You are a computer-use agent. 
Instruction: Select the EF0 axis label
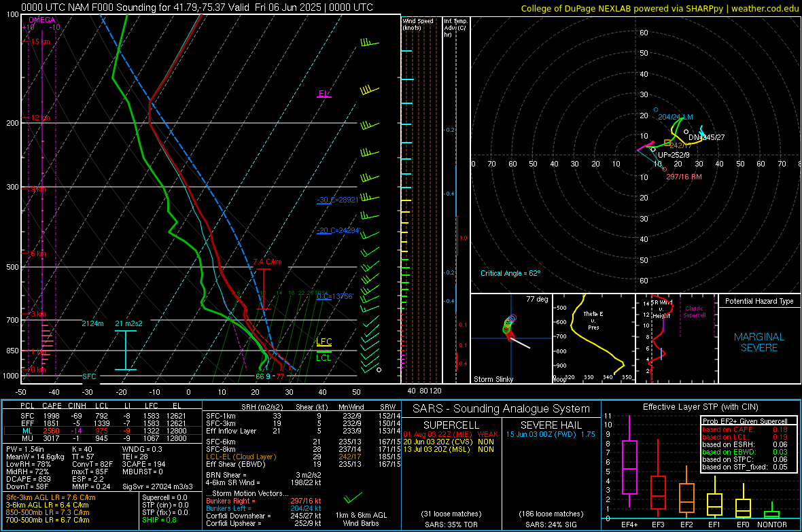click(x=743, y=525)
